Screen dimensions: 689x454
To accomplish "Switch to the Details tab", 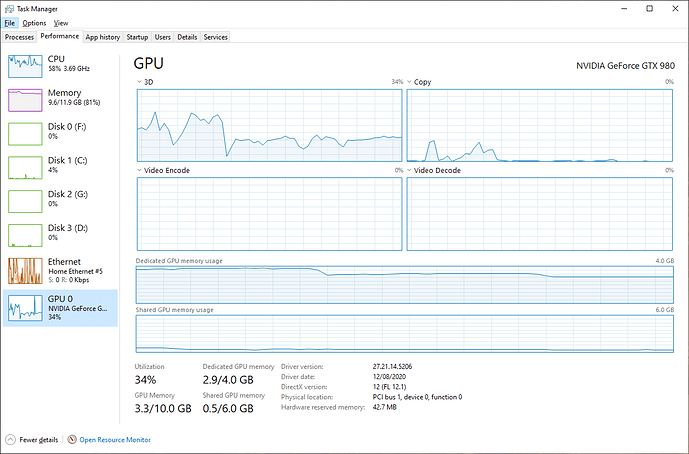I will tap(187, 37).
